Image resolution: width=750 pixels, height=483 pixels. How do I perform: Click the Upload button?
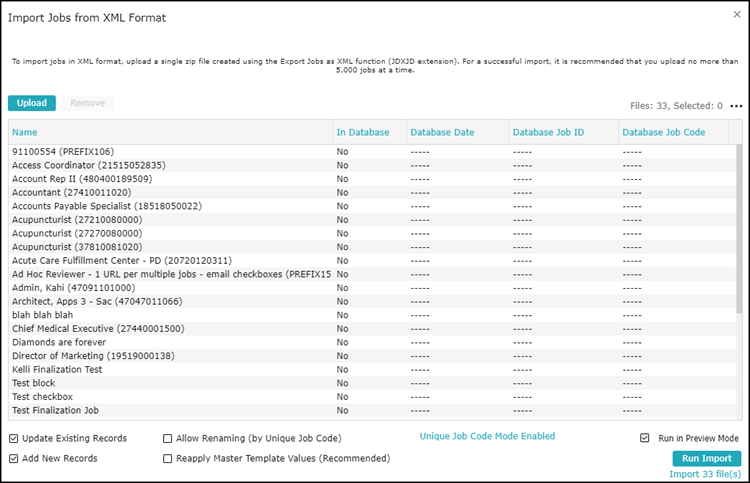click(31, 103)
